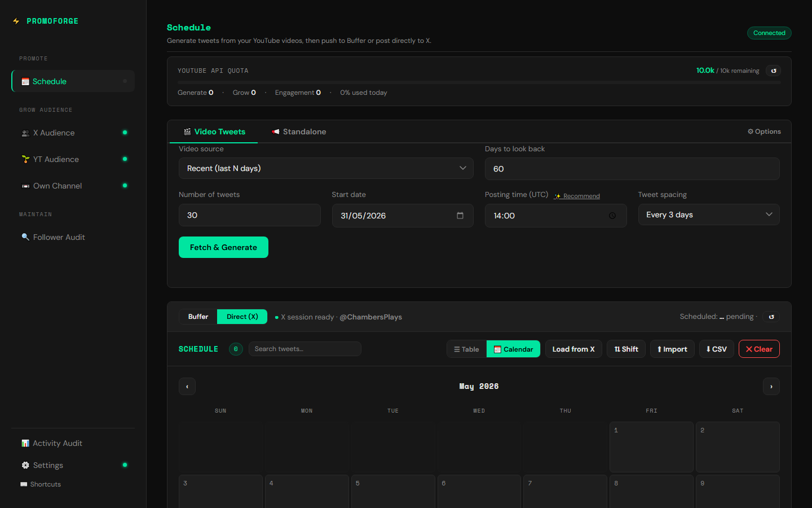Click the Number of tweets field

pyautogui.click(x=250, y=215)
